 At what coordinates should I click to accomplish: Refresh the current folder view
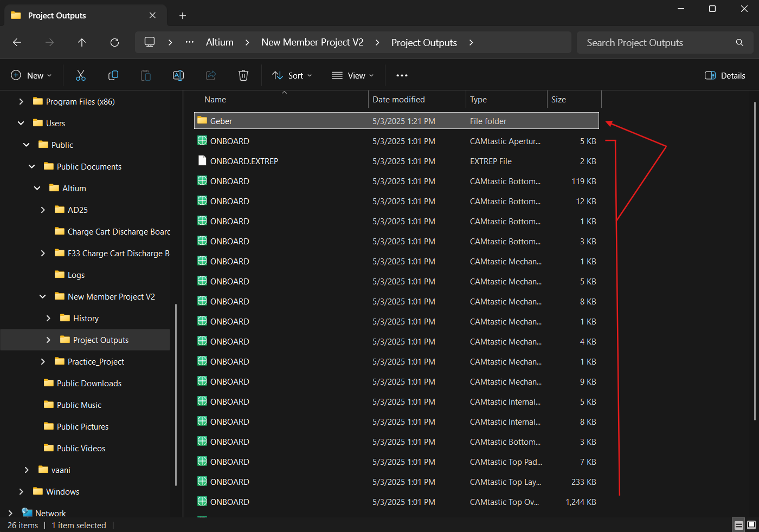(114, 42)
